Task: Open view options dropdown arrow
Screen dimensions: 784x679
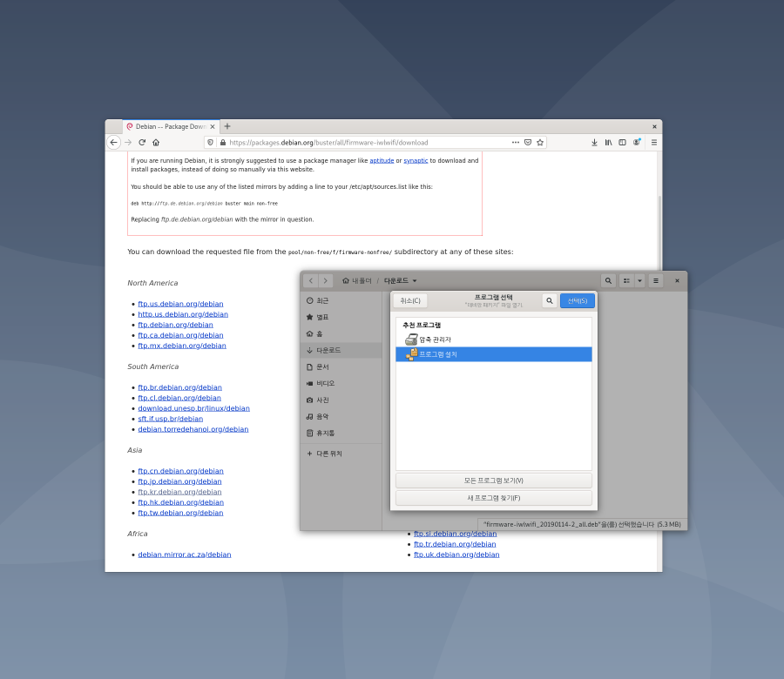Action: (639, 281)
